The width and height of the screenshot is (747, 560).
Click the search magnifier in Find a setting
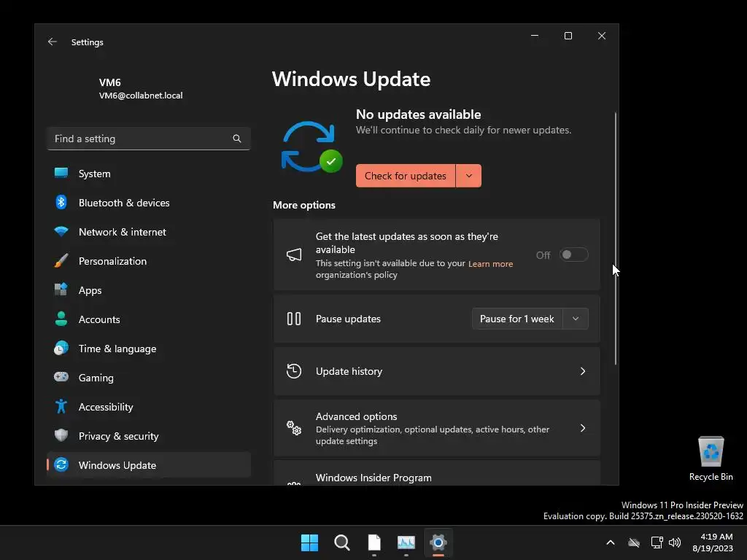pyautogui.click(x=237, y=139)
